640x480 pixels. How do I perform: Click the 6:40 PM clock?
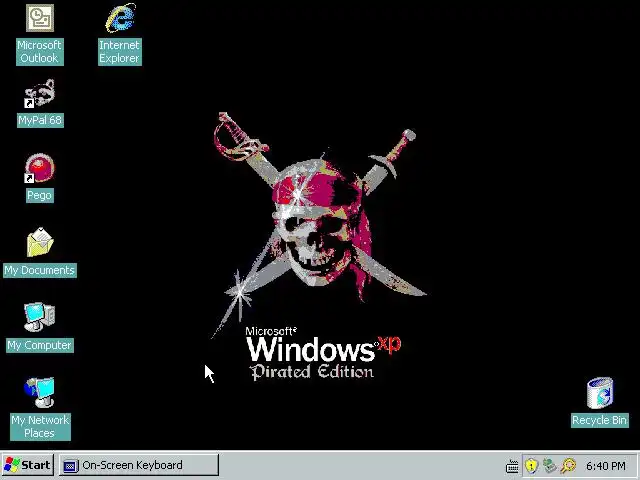(x=606, y=466)
